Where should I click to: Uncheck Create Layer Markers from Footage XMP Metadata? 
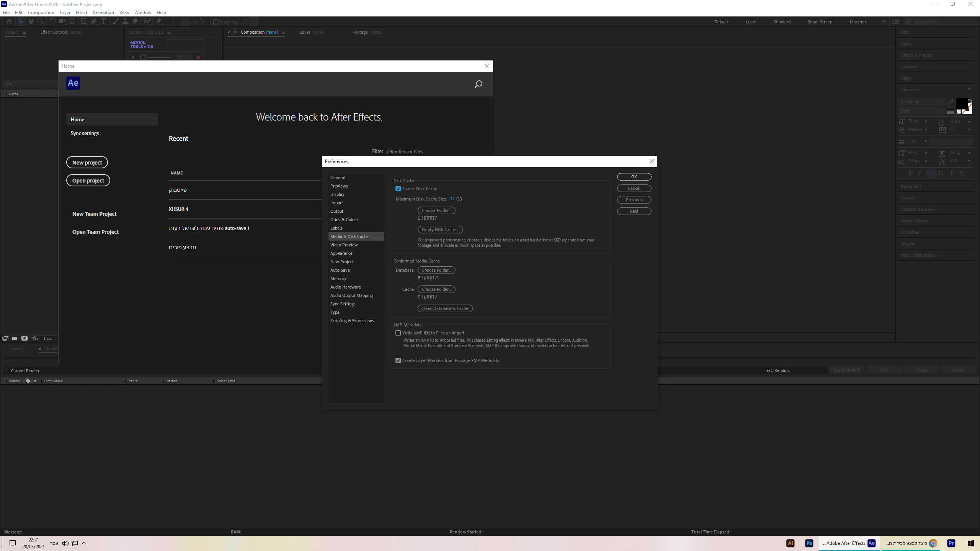[x=398, y=360]
